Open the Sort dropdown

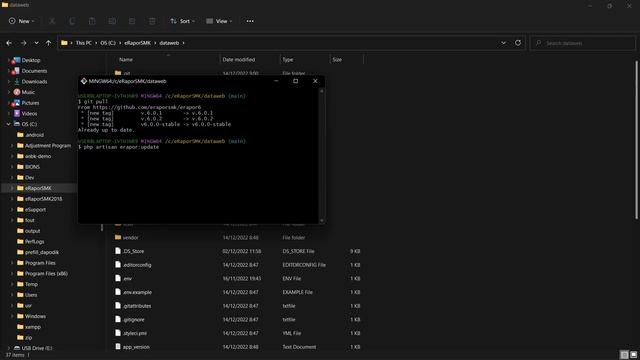(182, 21)
